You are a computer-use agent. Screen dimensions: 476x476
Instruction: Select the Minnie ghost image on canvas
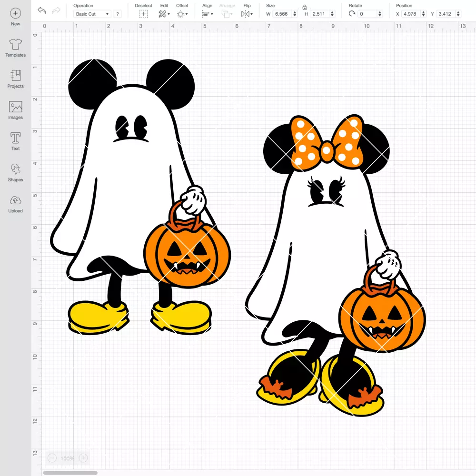[x=336, y=265]
